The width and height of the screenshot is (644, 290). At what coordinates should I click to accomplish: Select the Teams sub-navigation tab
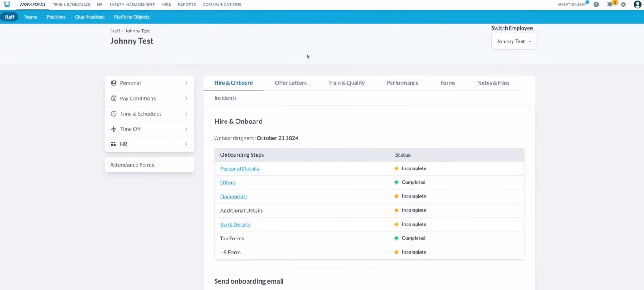tap(30, 17)
